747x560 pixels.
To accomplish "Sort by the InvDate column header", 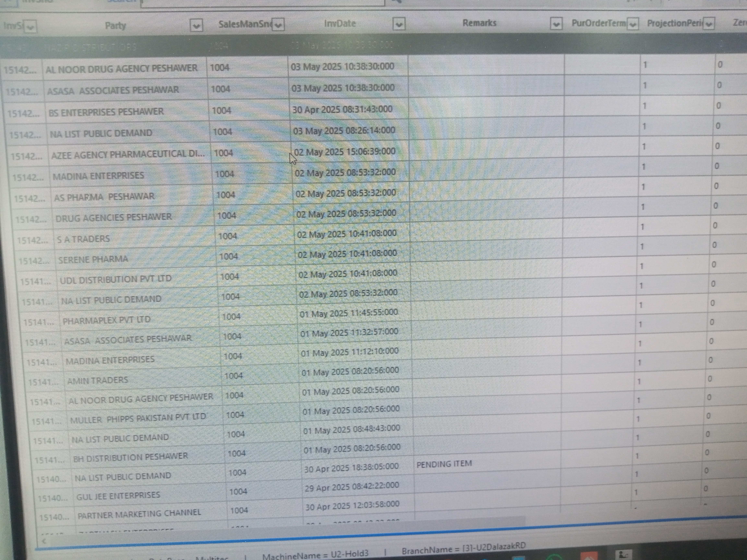I will [x=339, y=24].
